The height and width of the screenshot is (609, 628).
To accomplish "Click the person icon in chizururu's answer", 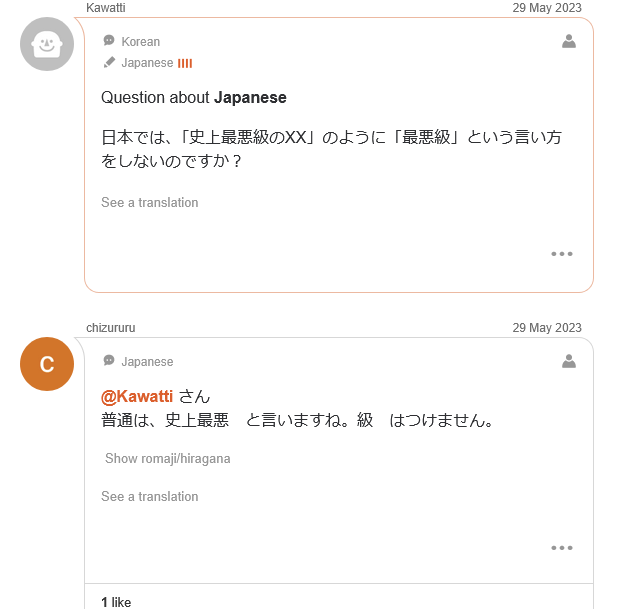I will (x=569, y=361).
